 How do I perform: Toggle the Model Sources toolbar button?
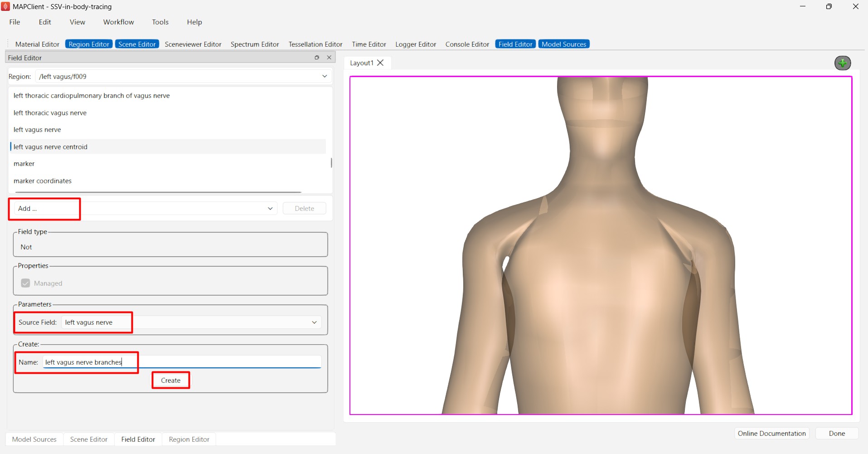pyautogui.click(x=564, y=44)
